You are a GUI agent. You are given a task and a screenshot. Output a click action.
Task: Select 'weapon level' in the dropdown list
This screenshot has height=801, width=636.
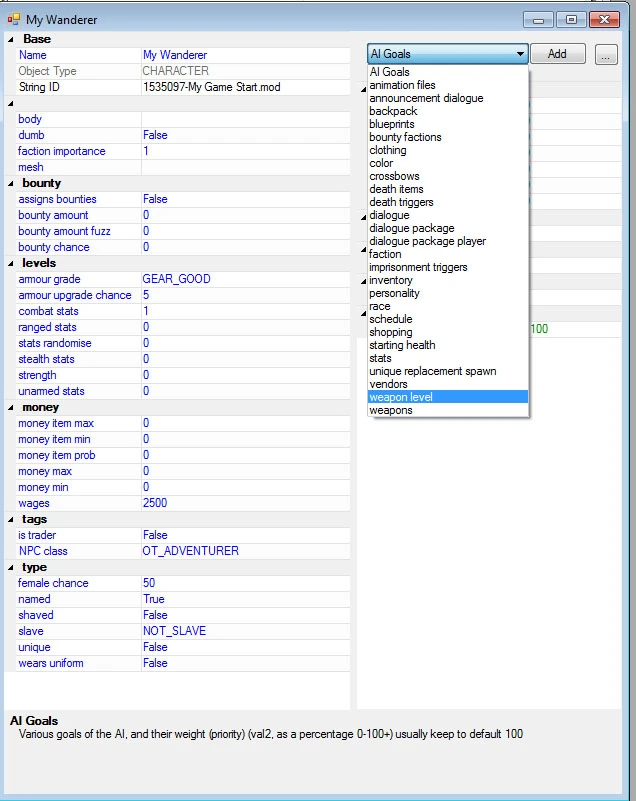point(400,397)
